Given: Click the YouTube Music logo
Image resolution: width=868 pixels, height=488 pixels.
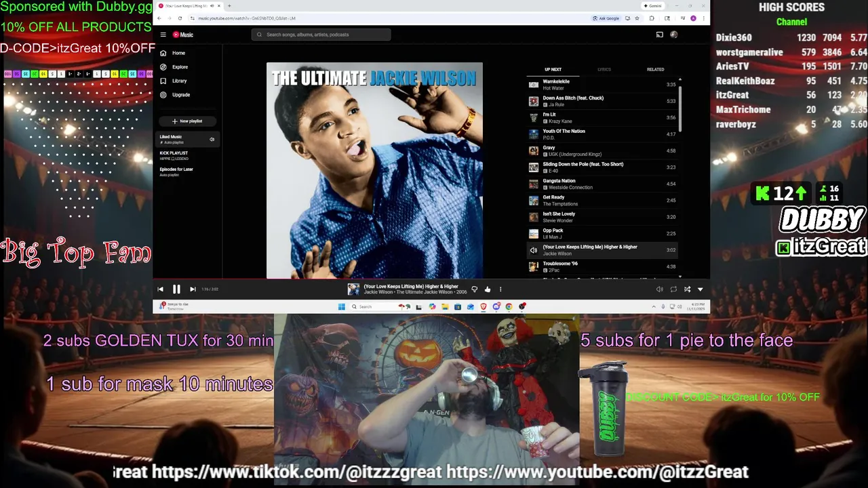Looking at the screenshot, I should tap(183, 35).
